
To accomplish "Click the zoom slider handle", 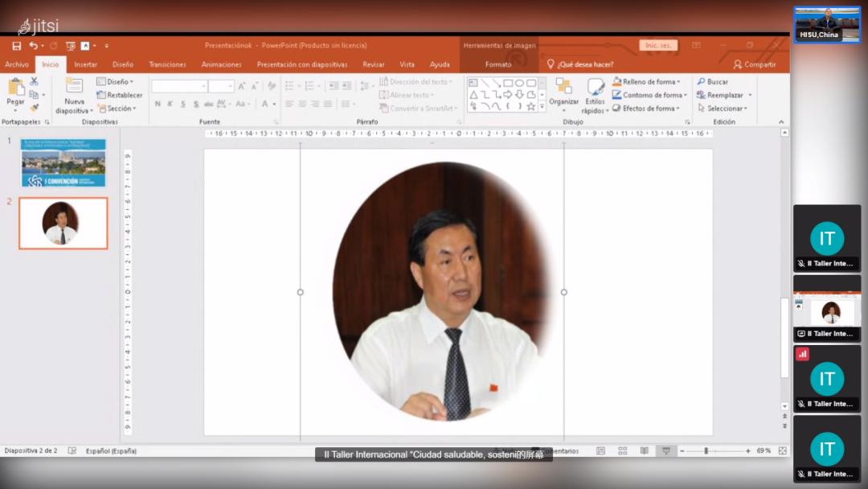I will tap(706, 451).
